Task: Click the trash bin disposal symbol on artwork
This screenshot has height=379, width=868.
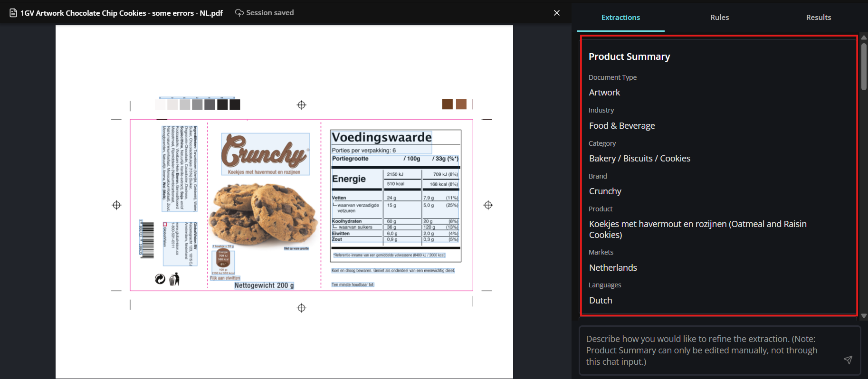Action: pyautogui.click(x=174, y=279)
